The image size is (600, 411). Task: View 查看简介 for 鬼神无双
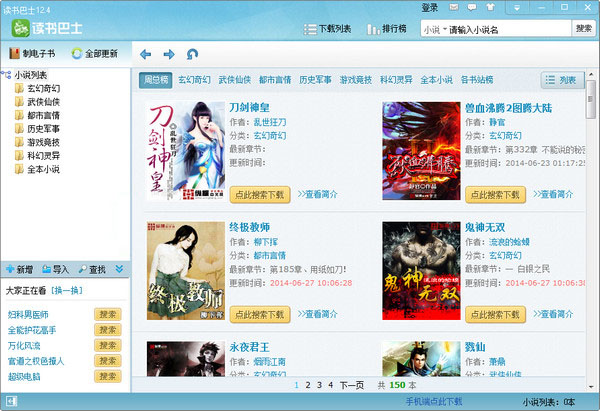pyautogui.click(x=553, y=314)
